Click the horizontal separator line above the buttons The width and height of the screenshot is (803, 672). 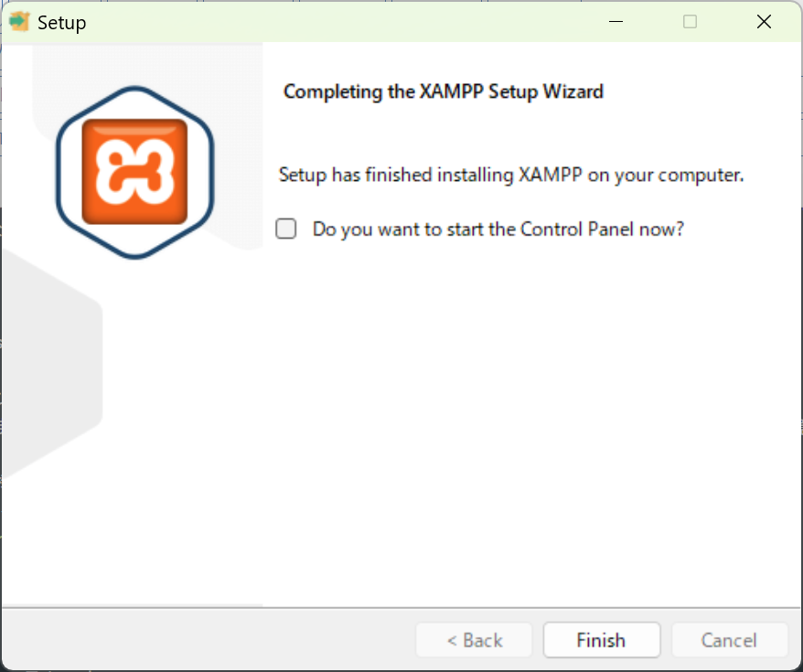(x=401, y=607)
